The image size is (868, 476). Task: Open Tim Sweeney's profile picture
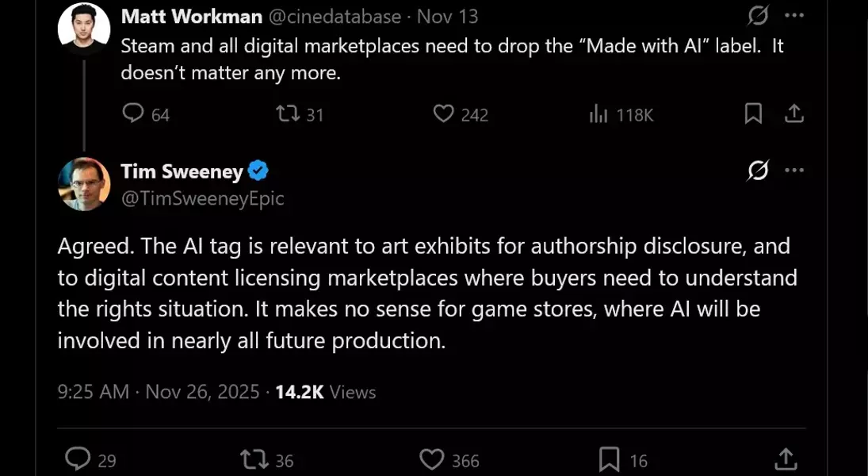click(83, 184)
